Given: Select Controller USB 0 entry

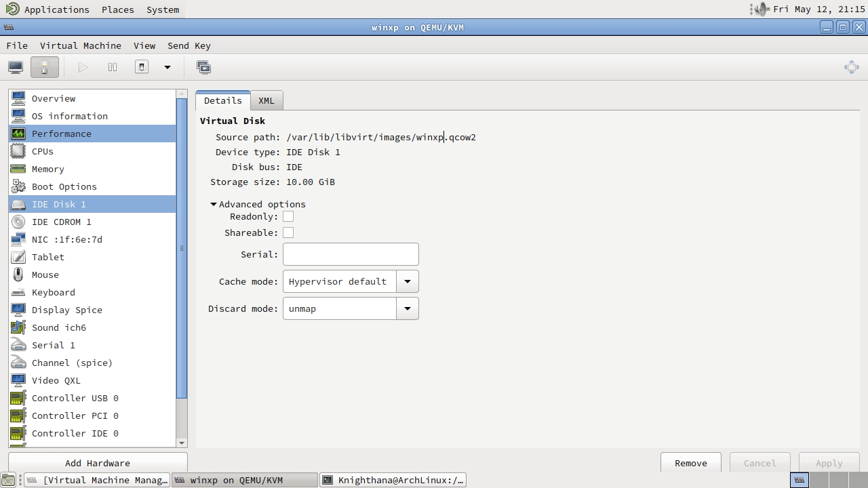Looking at the screenshot, I should [x=92, y=398].
